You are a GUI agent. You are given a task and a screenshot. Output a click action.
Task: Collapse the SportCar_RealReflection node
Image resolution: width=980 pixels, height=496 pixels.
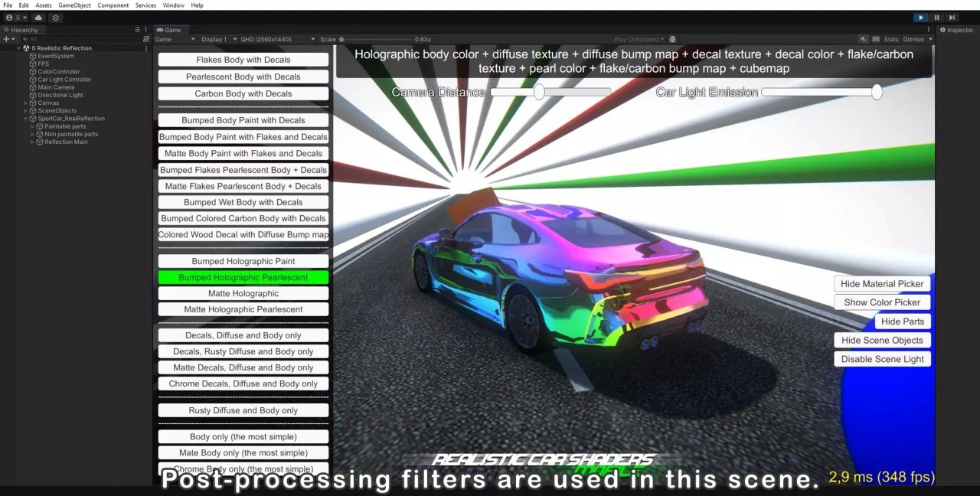(27, 119)
